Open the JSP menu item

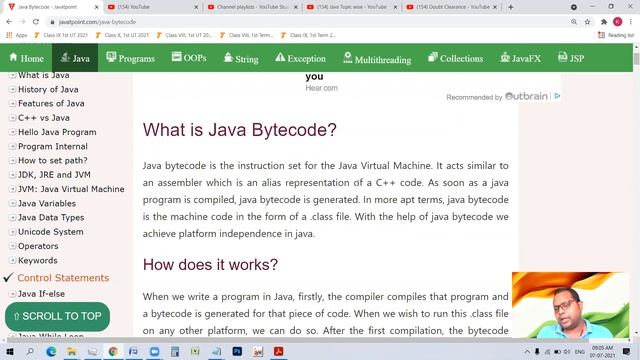coord(571,58)
